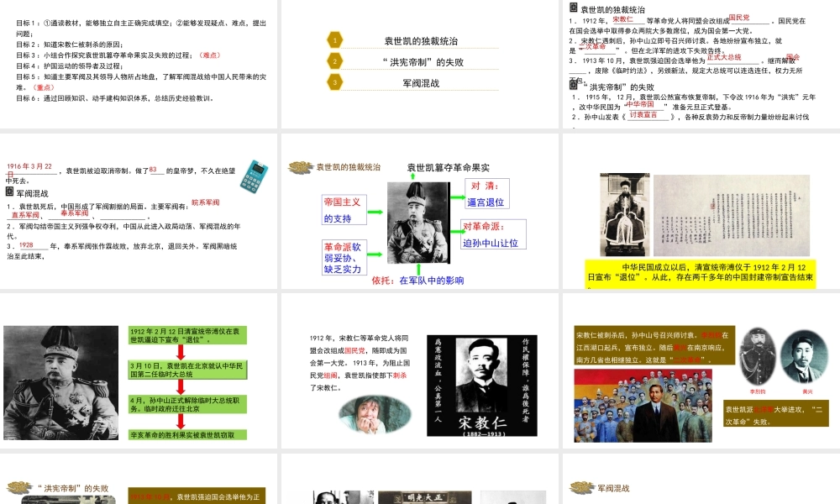Screen dimensions: 840x504
Task: Select Yuan Shikai portrait in the diagram center
Action: 418,223
